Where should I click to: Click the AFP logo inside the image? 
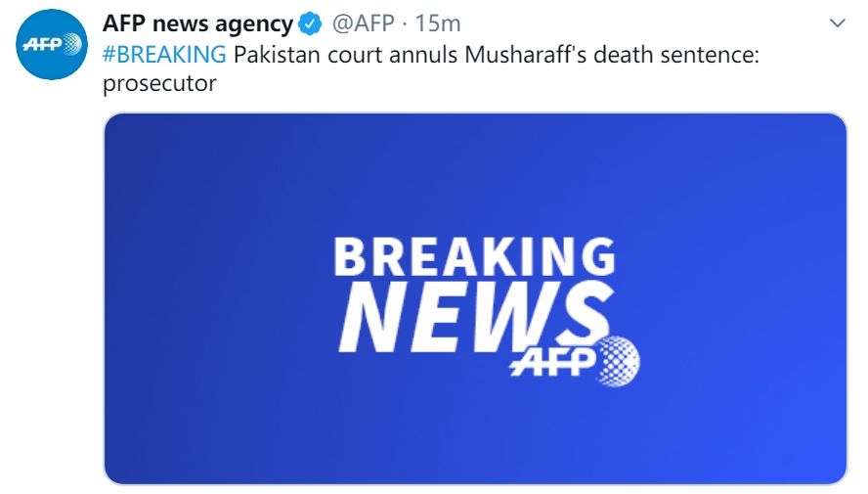click(x=575, y=361)
